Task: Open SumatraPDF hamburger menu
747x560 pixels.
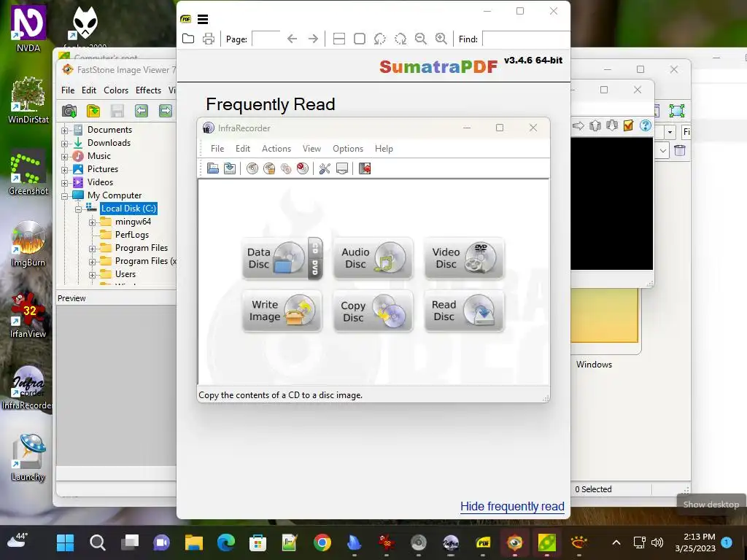Action: pyautogui.click(x=203, y=19)
